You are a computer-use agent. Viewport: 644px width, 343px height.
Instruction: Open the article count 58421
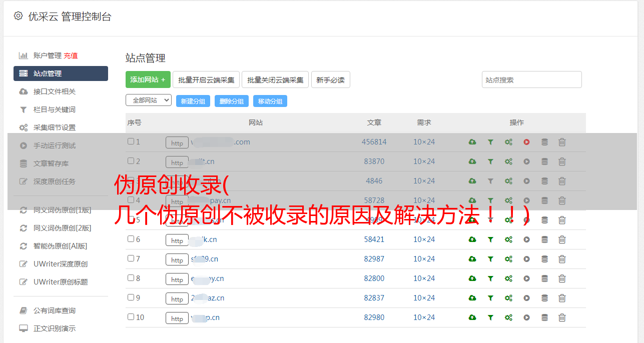pos(374,239)
